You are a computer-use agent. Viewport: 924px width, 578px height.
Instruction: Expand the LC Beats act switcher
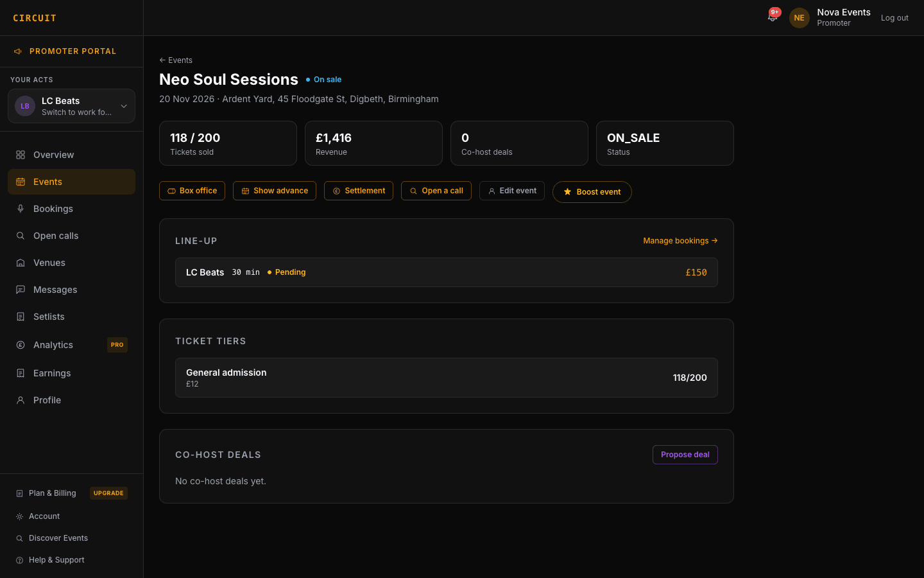click(71, 106)
